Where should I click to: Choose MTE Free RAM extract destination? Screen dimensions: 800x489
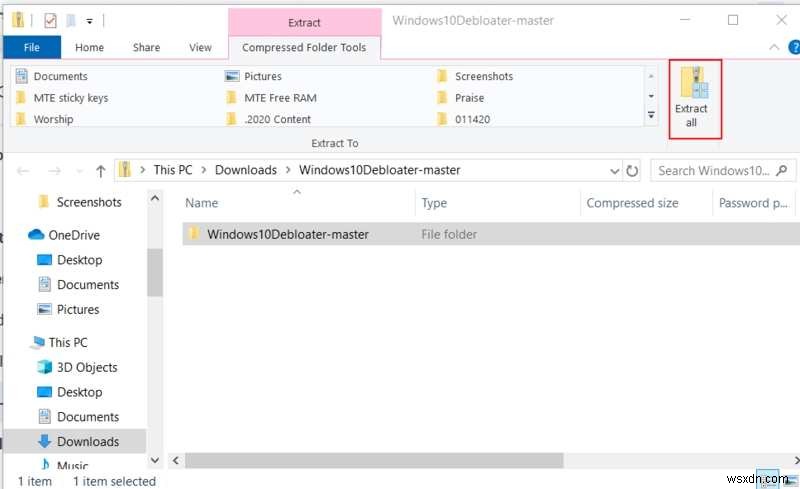point(271,97)
